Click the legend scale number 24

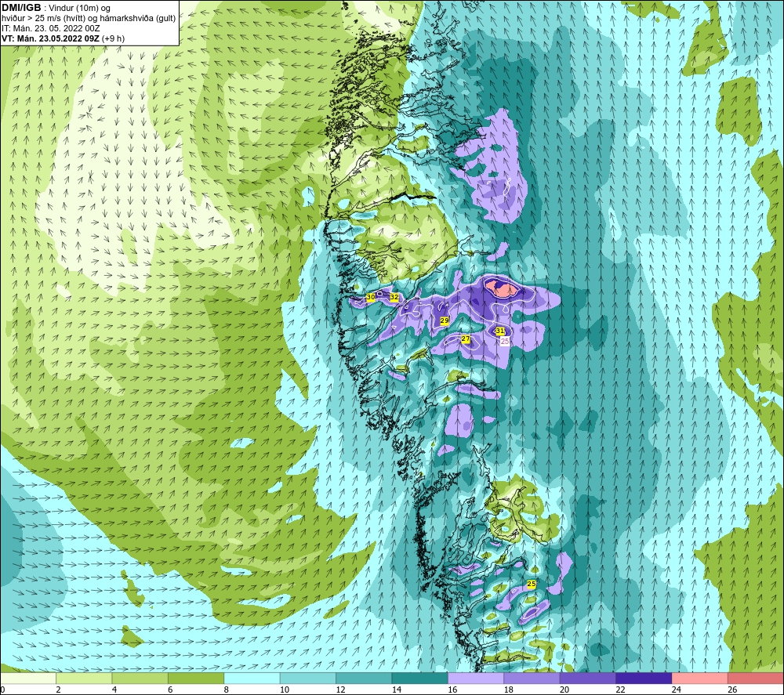point(677,690)
